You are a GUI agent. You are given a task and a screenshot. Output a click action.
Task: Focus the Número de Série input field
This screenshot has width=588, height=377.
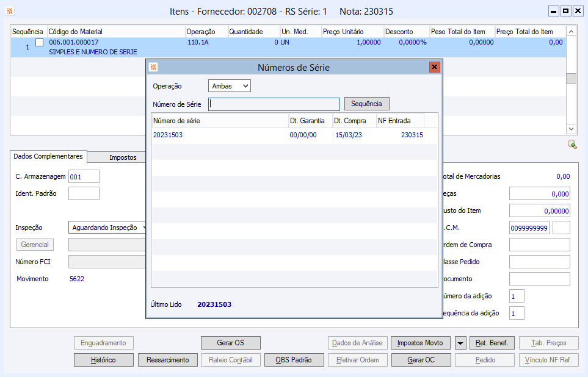[274, 104]
